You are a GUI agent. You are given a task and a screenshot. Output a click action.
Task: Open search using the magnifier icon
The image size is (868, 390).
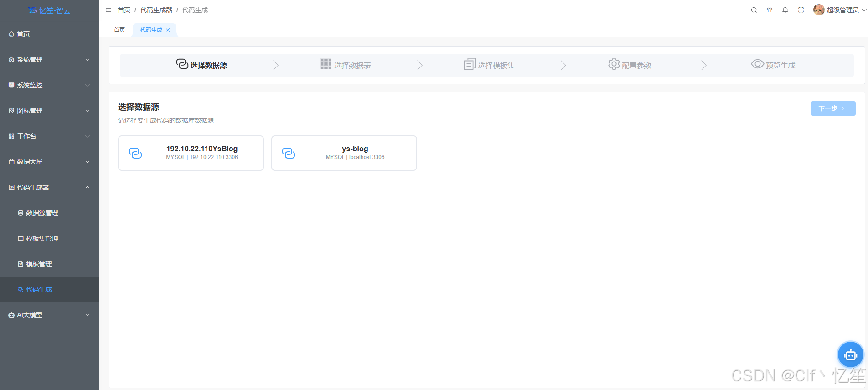click(754, 10)
